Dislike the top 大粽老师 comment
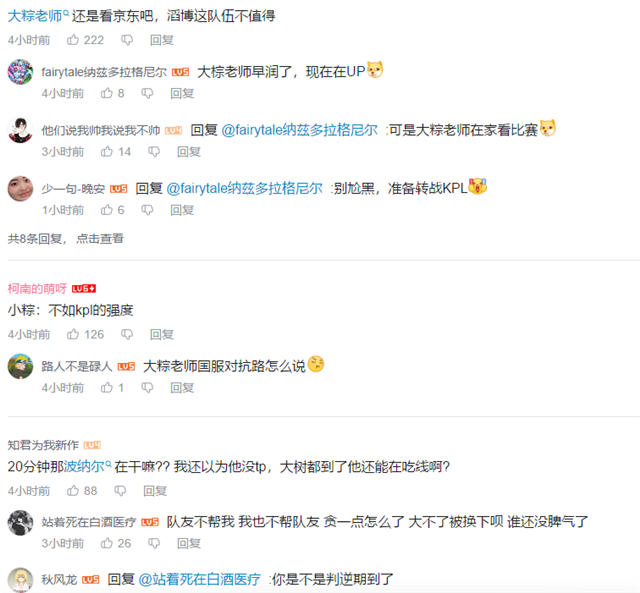The height and width of the screenshot is (593, 640). coord(127,40)
